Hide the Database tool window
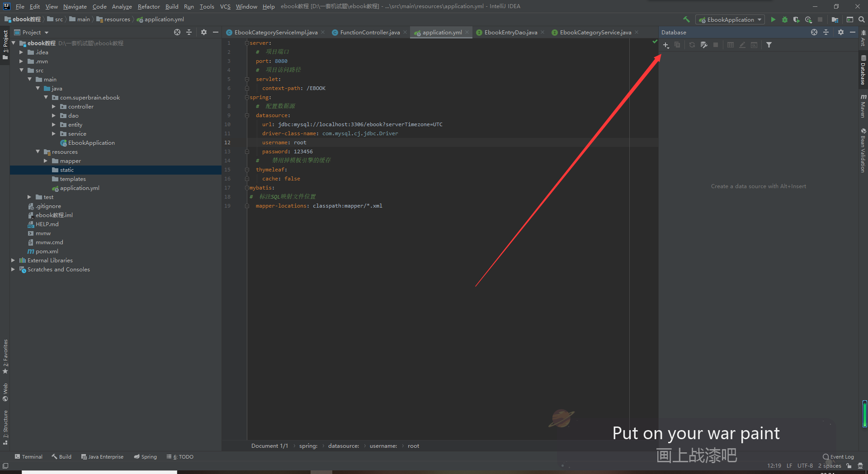868x474 pixels. (853, 32)
